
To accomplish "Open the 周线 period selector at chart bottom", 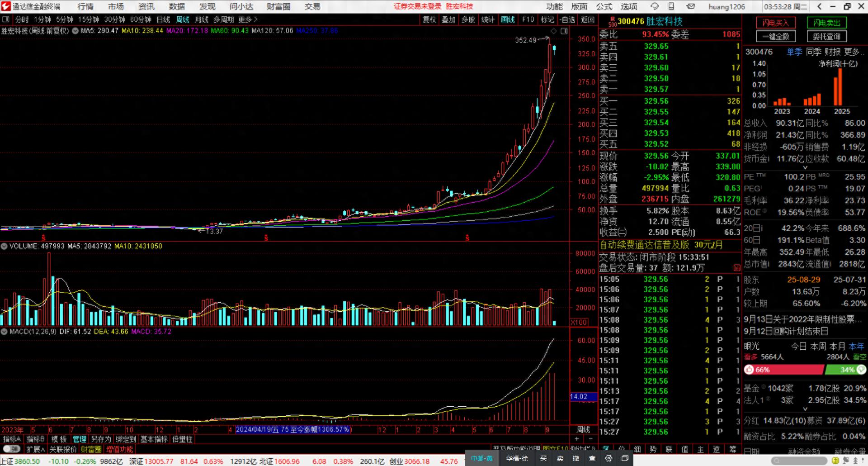I will (583, 429).
